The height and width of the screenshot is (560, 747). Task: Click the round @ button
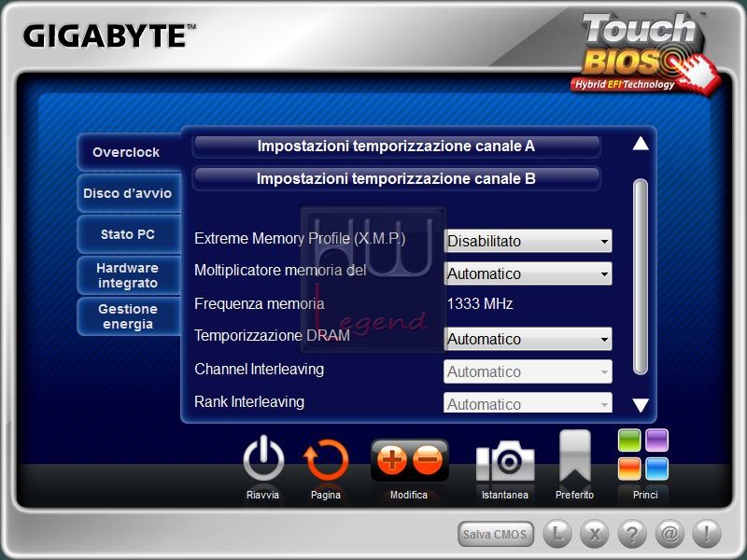pos(669,534)
